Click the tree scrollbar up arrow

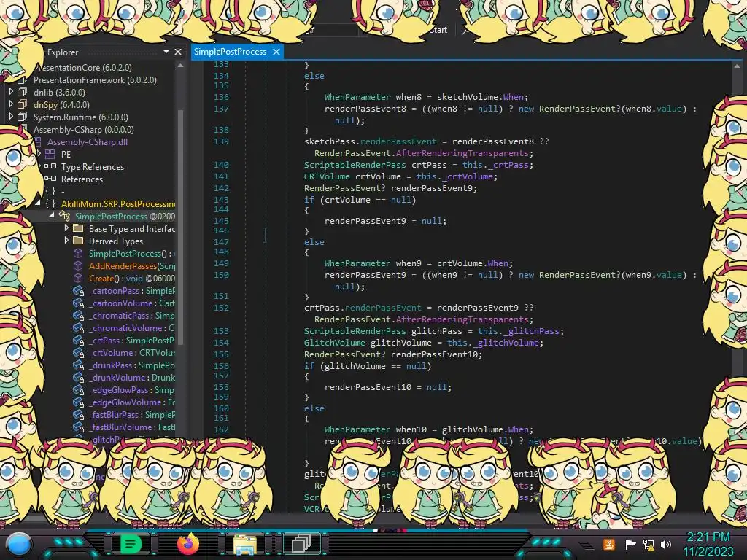pyautogui.click(x=181, y=65)
